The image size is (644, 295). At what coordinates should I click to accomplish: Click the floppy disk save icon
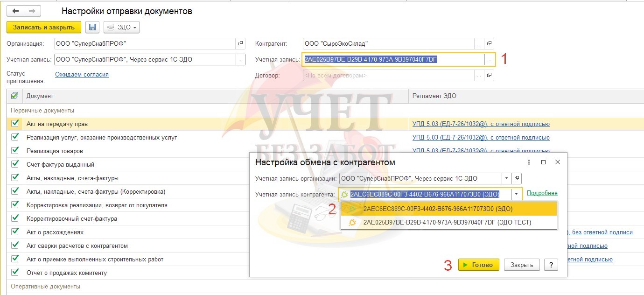coord(92,28)
